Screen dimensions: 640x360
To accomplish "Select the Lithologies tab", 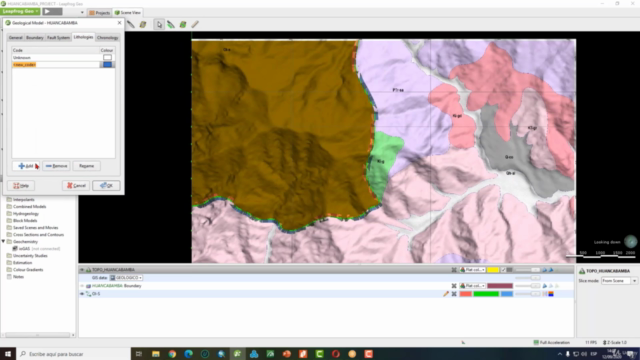I will (83, 37).
